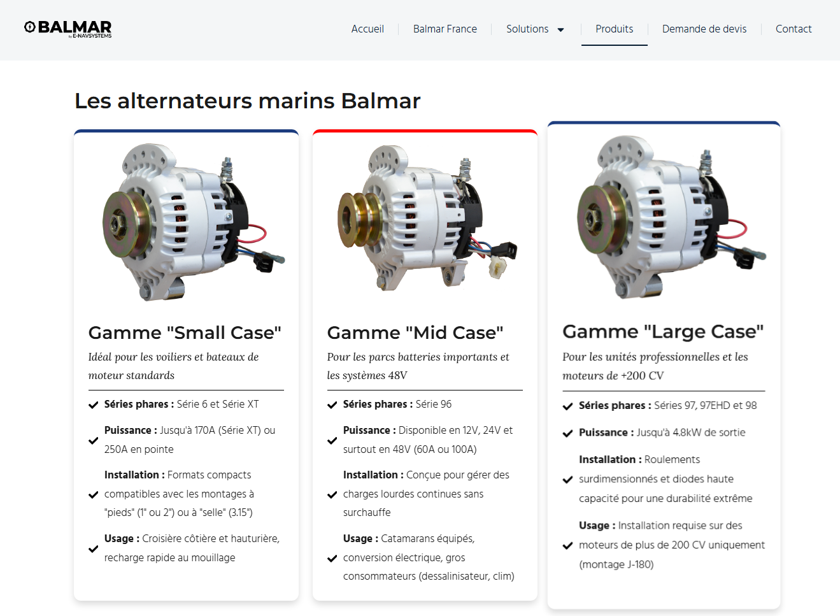840x616 pixels.
Task: Select the Produits tab
Action: pyautogui.click(x=614, y=29)
